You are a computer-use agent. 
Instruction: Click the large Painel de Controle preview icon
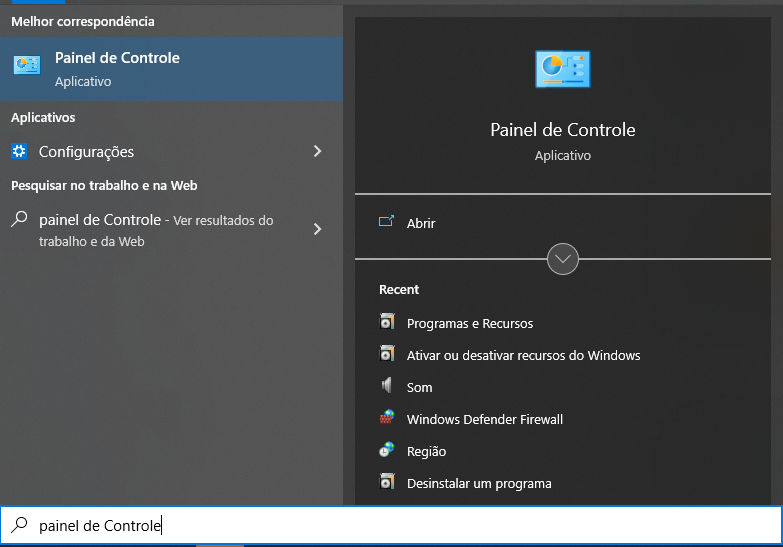coord(563,69)
